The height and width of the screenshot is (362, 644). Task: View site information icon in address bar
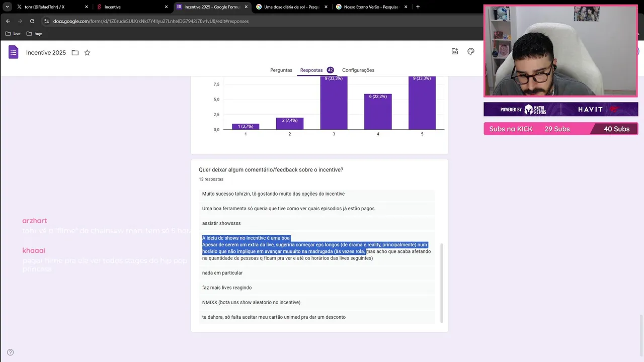[x=46, y=21]
